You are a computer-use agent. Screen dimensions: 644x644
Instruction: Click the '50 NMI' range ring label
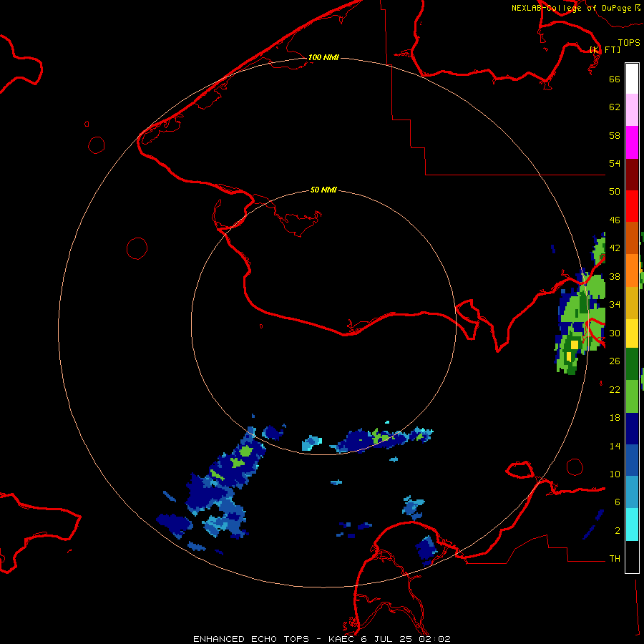323,190
